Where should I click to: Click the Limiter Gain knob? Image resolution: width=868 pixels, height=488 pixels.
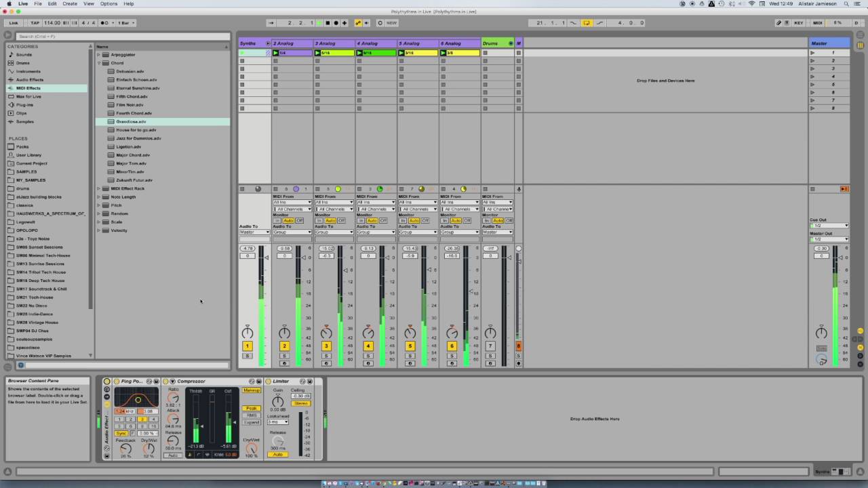(x=278, y=401)
